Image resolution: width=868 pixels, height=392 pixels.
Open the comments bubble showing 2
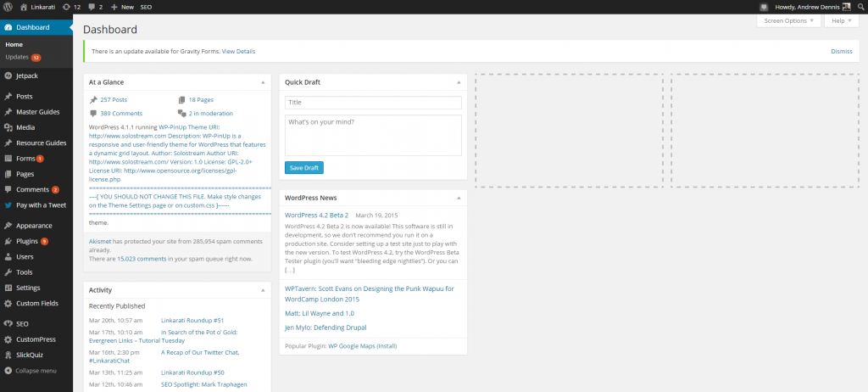[x=97, y=7]
